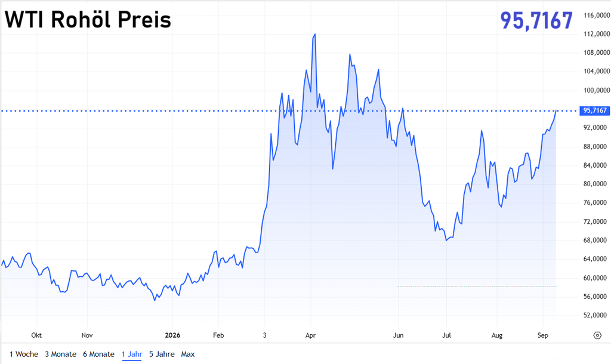Click the 2026 year marker on axis
Viewport: 611px width, 364px height.
tap(172, 335)
